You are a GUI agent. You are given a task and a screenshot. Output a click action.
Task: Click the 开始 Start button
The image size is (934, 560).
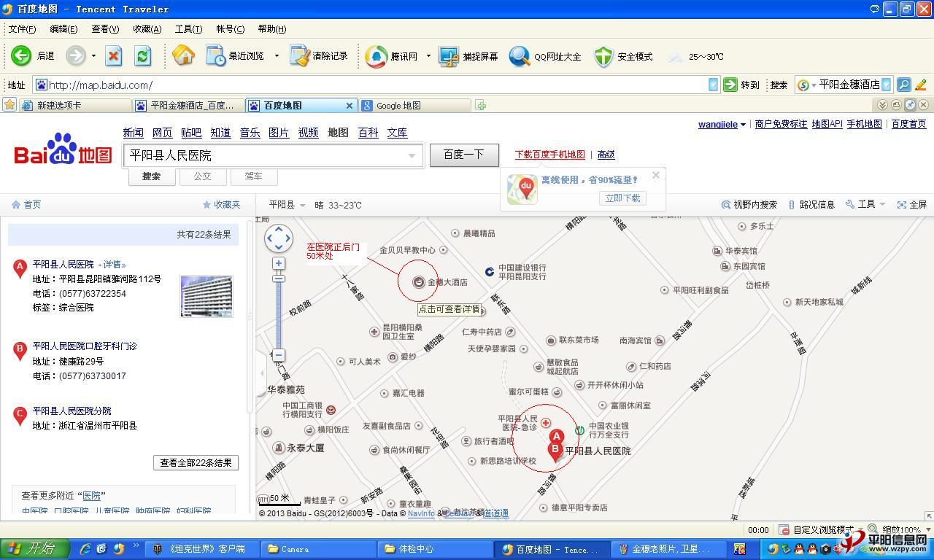tap(35, 549)
